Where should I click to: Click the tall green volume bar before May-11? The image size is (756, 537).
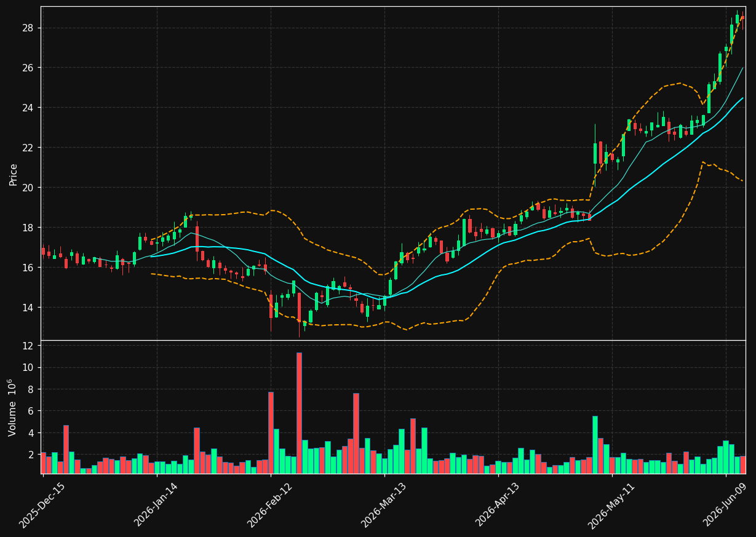click(595, 445)
